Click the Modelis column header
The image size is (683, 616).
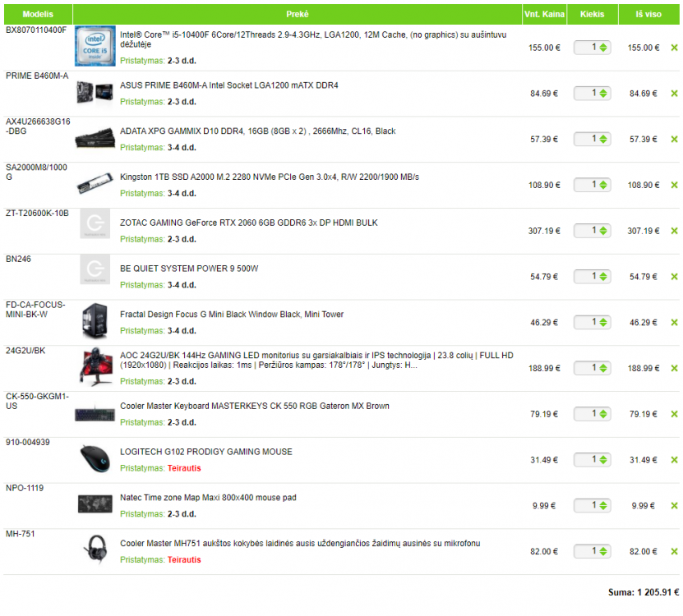pos(38,14)
